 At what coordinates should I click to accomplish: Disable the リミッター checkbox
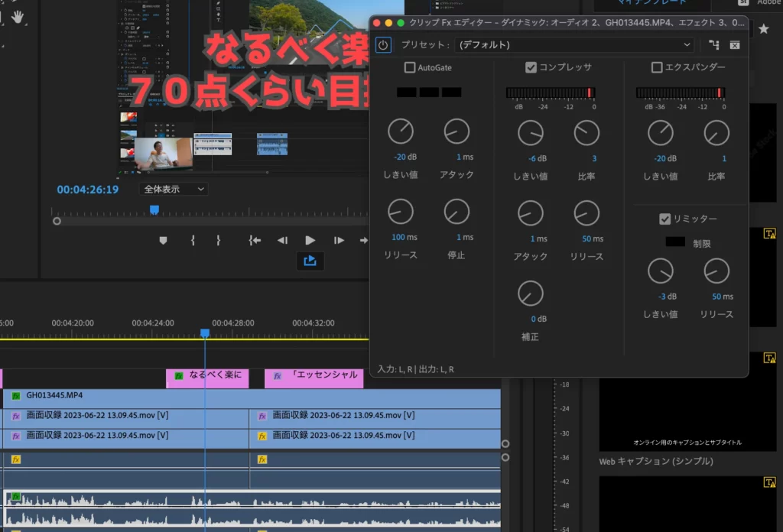664,219
